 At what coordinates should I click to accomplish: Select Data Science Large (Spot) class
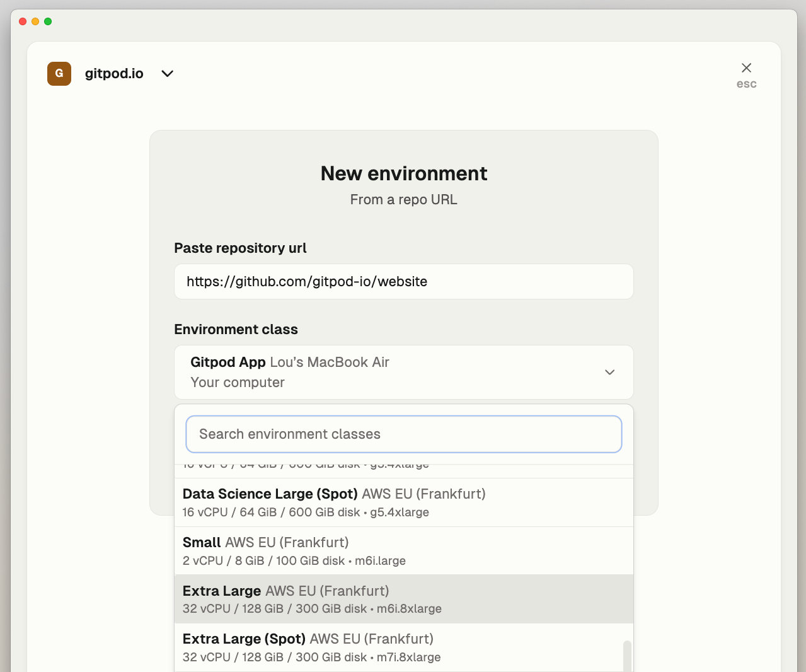point(404,502)
